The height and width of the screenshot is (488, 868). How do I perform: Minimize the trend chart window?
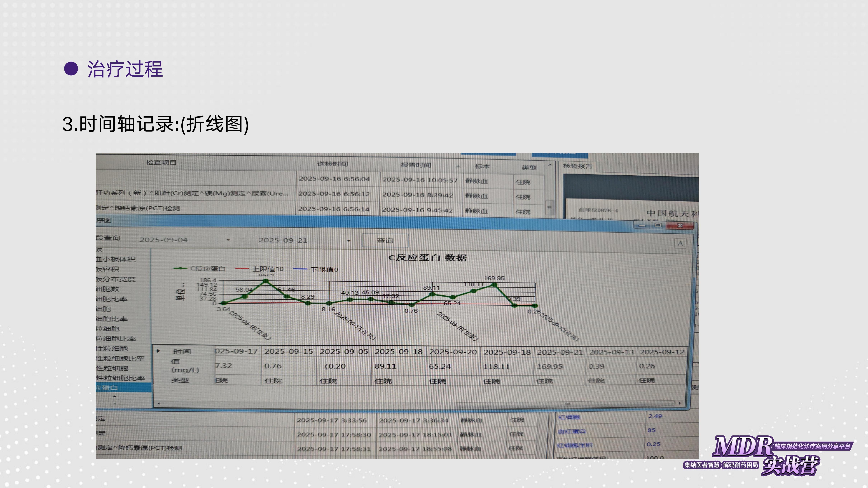coord(642,225)
